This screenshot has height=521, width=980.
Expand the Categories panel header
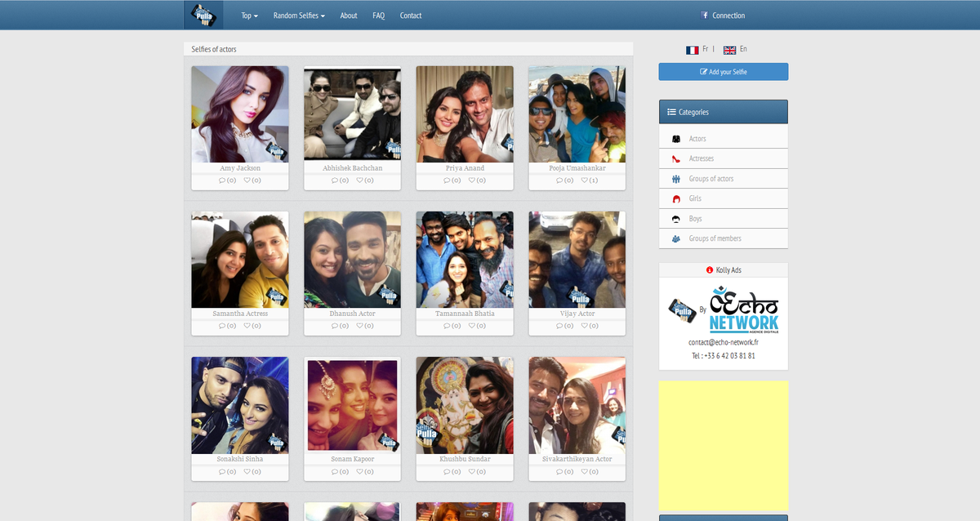[688, 112]
